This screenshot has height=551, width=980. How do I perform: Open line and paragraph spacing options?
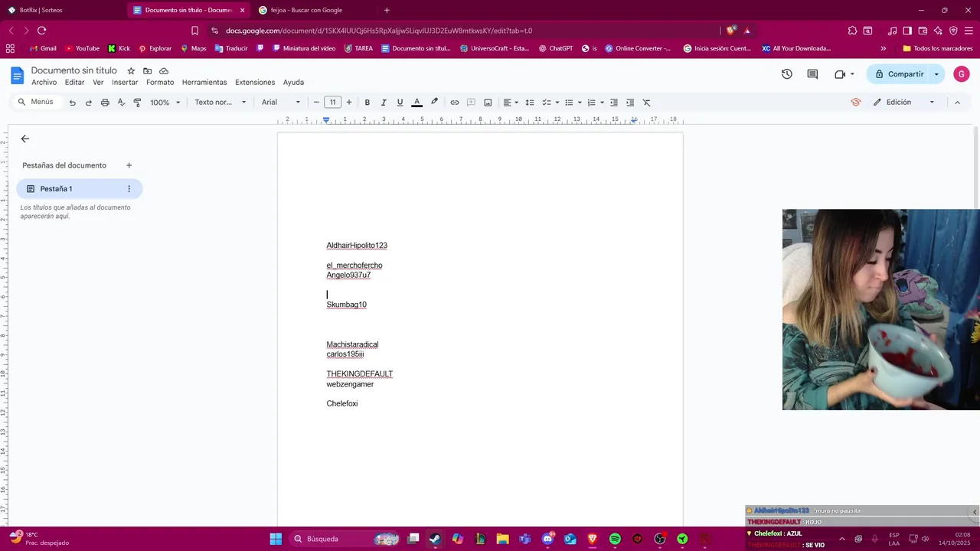tap(529, 103)
